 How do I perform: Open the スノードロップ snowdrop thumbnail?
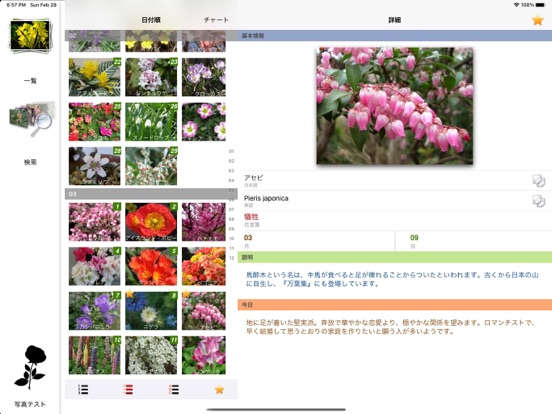pyautogui.click(x=151, y=122)
